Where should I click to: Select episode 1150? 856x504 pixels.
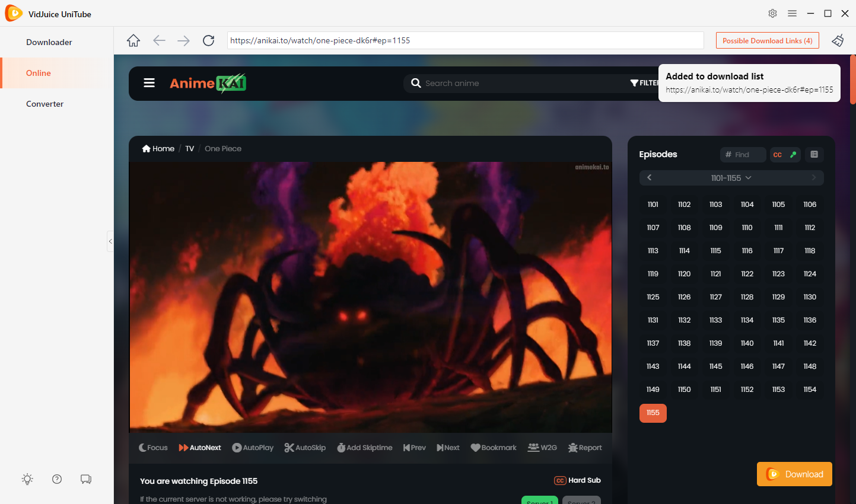click(685, 390)
